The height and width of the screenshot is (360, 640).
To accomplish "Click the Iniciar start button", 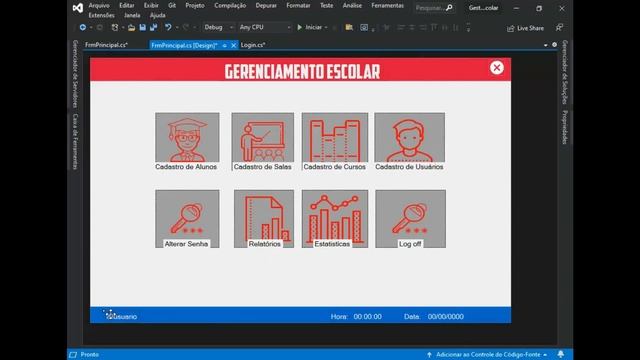I will pos(309,27).
